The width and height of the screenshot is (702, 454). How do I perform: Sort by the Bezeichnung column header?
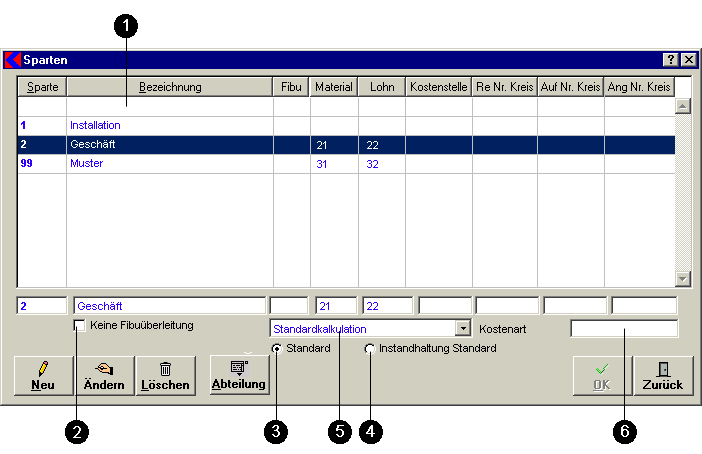click(x=170, y=88)
